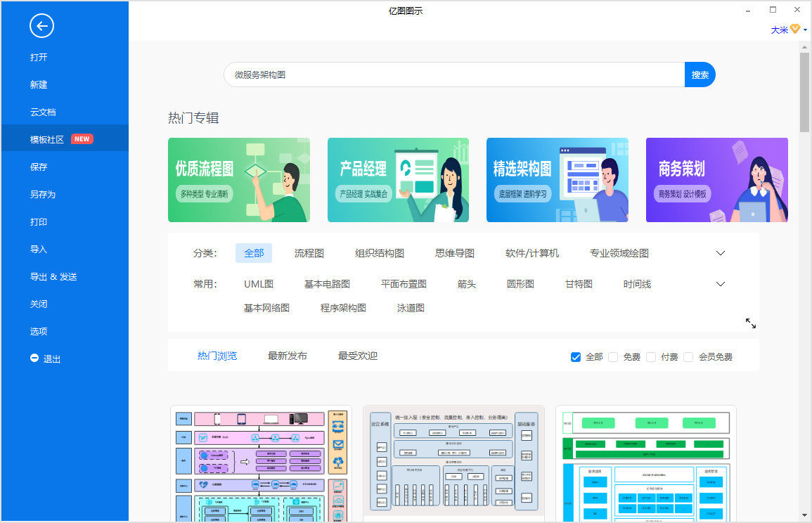Open the first colorful architecture template thumbnail
This screenshot has width=812, height=523.
pos(261,464)
